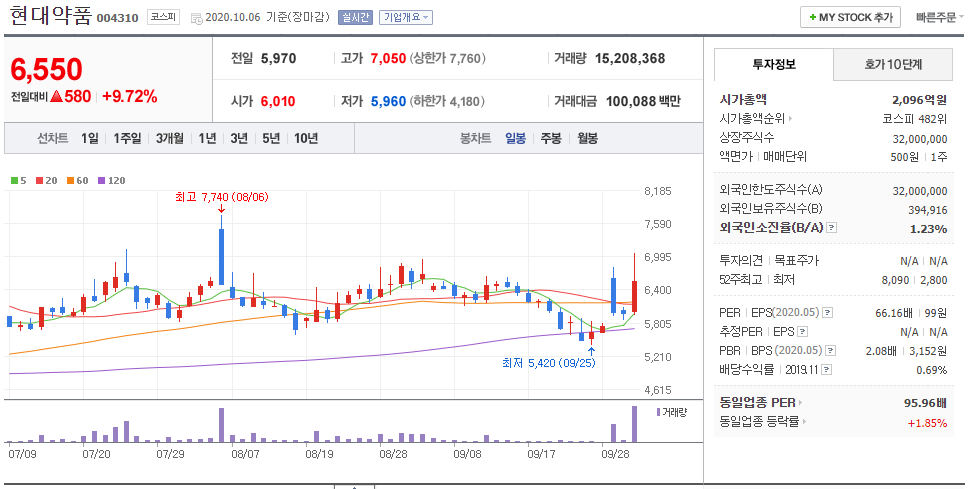The height and width of the screenshot is (489, 975).
Task: Click the 저가 value 5,960
Action: point(388,101)
